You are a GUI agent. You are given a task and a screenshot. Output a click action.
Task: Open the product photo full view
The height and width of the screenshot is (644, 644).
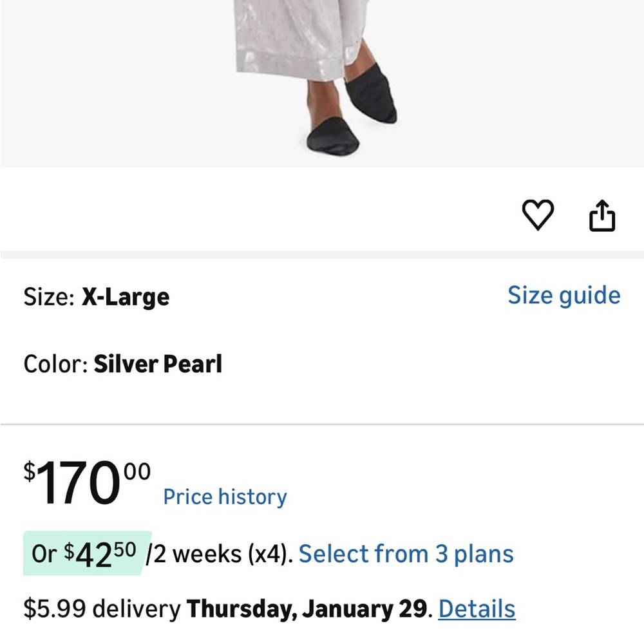point(322,84)
